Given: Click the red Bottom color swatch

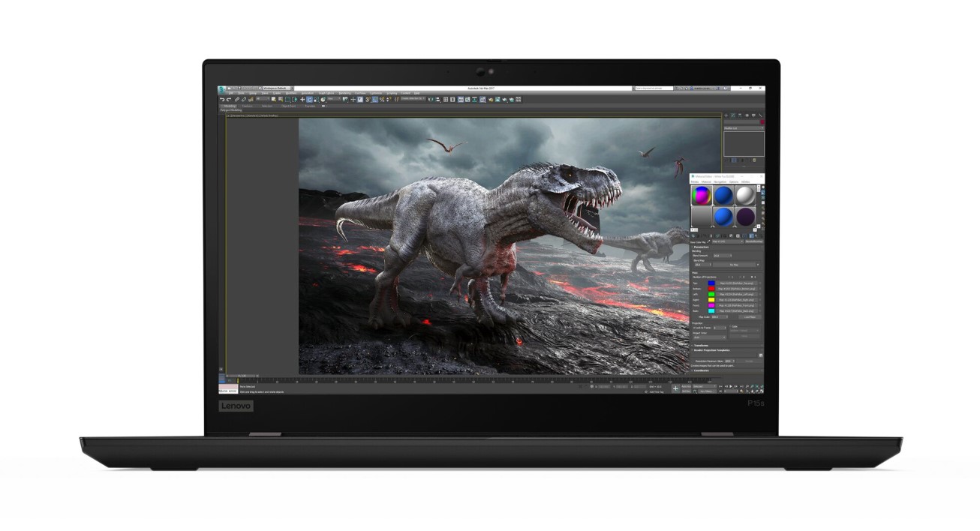Looking at the screenshot, I should tap(711, 289).
